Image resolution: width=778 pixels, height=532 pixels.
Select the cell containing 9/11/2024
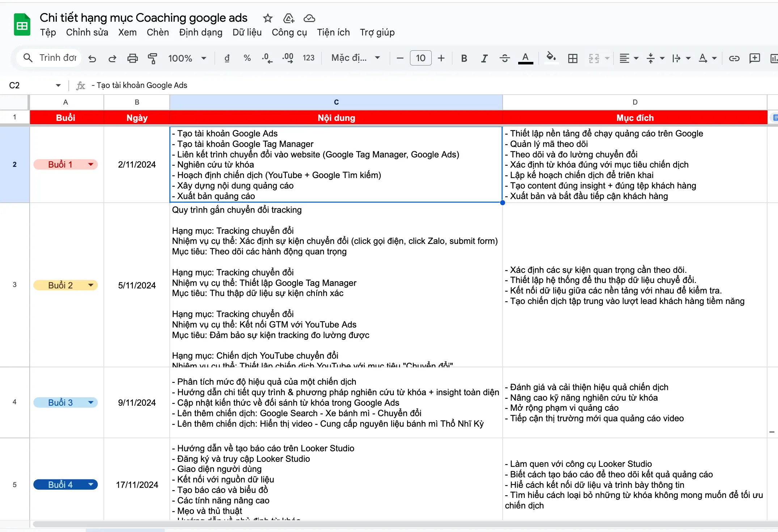137,402
